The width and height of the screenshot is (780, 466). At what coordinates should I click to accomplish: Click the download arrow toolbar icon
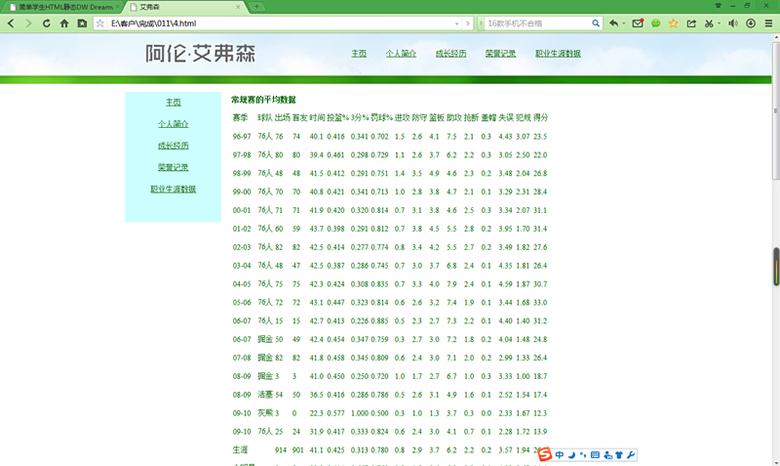point(751,22)
